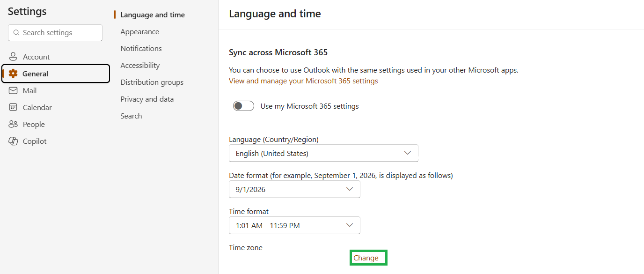The height and width of the screenshot is (274, 644).
Task: Open the Date format dropdown
Action: [294, 189]
